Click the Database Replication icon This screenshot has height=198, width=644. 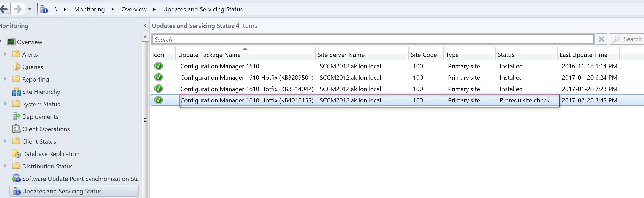[x=16, y=154]
